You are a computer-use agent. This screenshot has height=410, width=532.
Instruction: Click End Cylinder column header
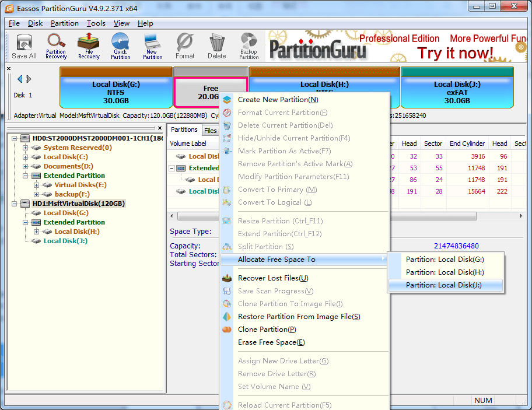point(467,144)
